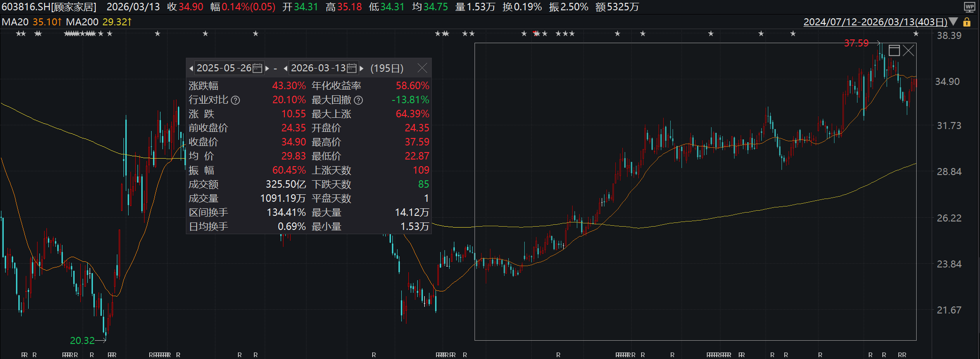Open the 2024/07/12-2026/03/13 date range link
This screenshot has height=359, width=980.
point(875,22)
